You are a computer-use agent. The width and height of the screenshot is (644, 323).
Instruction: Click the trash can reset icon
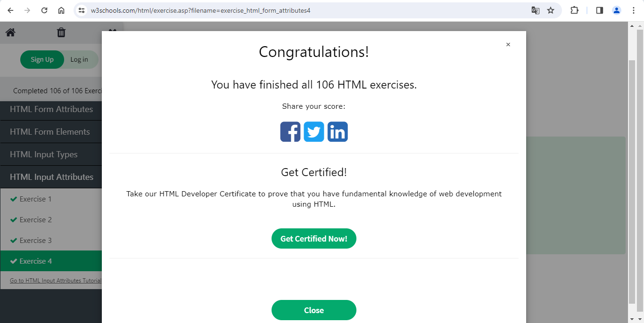pos(61,32)
